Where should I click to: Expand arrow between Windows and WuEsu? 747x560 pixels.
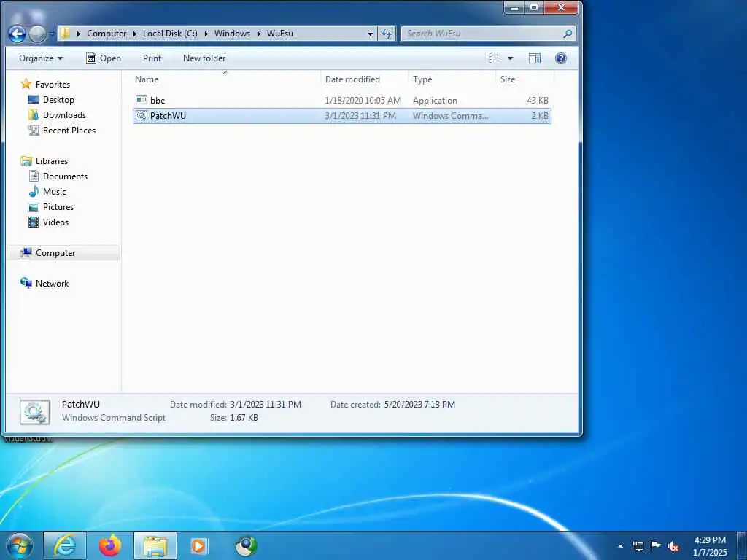pos(259,34)
